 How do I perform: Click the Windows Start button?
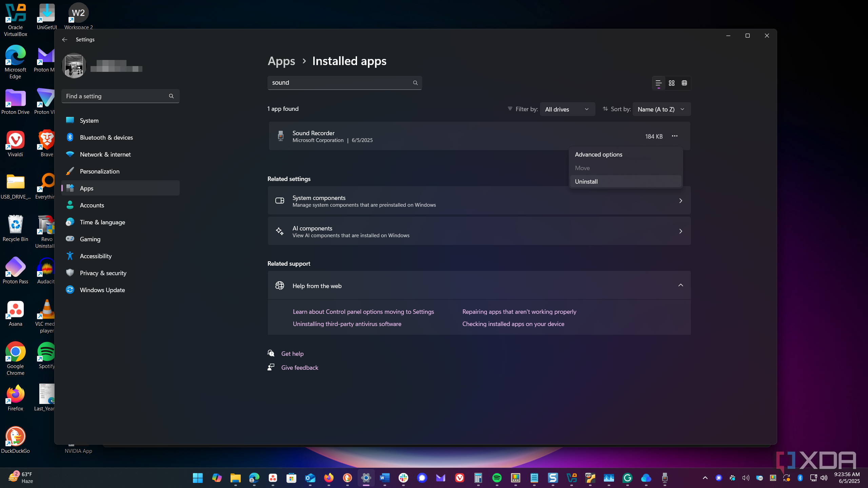pos(198,478)
